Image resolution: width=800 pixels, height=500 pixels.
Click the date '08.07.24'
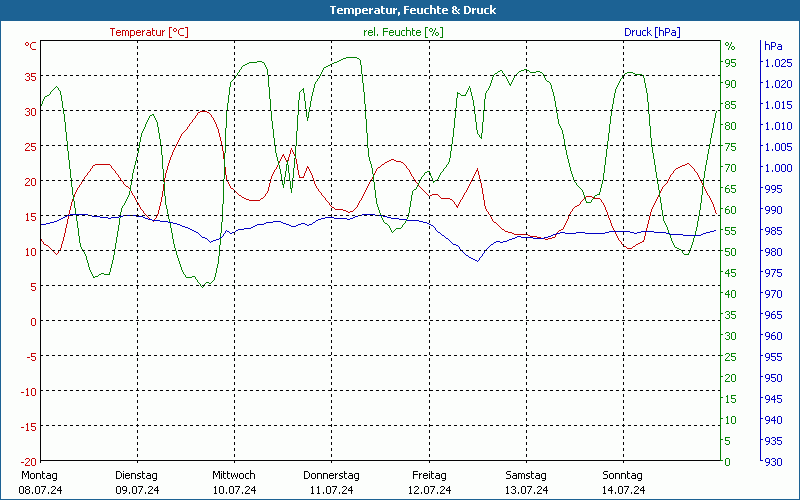tap(40, 490)
